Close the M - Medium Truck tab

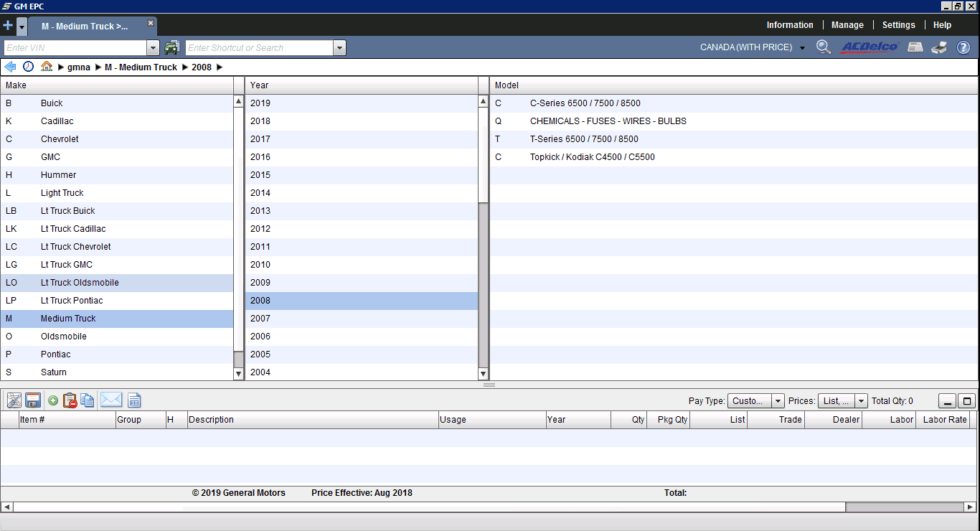(151, 23)
